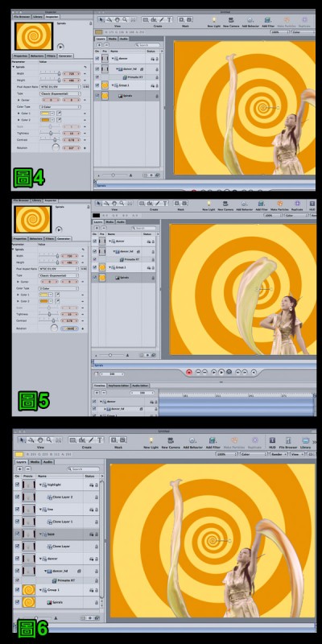This screenshot has height=644, width=322.
Task: Click the Color 1 swatch in figure 4 Inspector
Action: tap(45, 113)
